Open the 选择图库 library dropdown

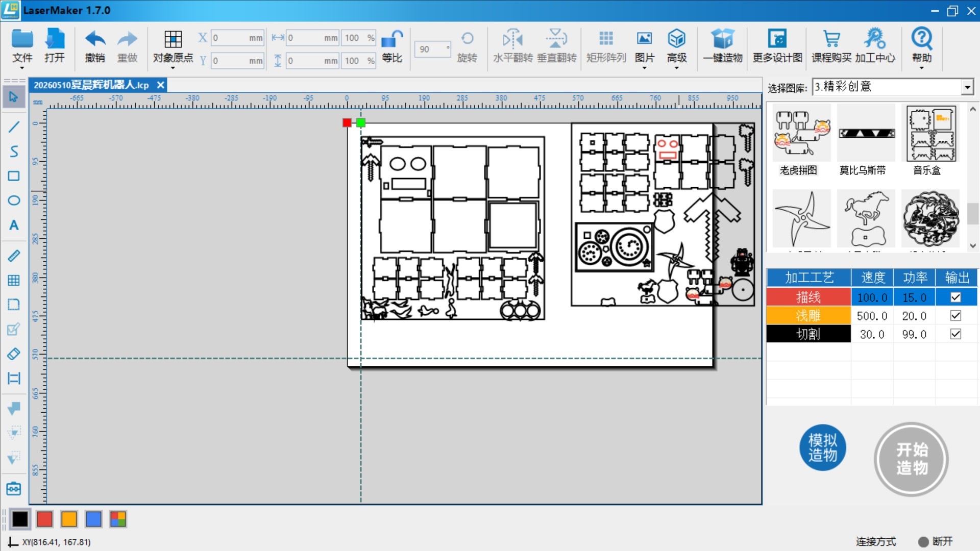[x=967, y=87]
